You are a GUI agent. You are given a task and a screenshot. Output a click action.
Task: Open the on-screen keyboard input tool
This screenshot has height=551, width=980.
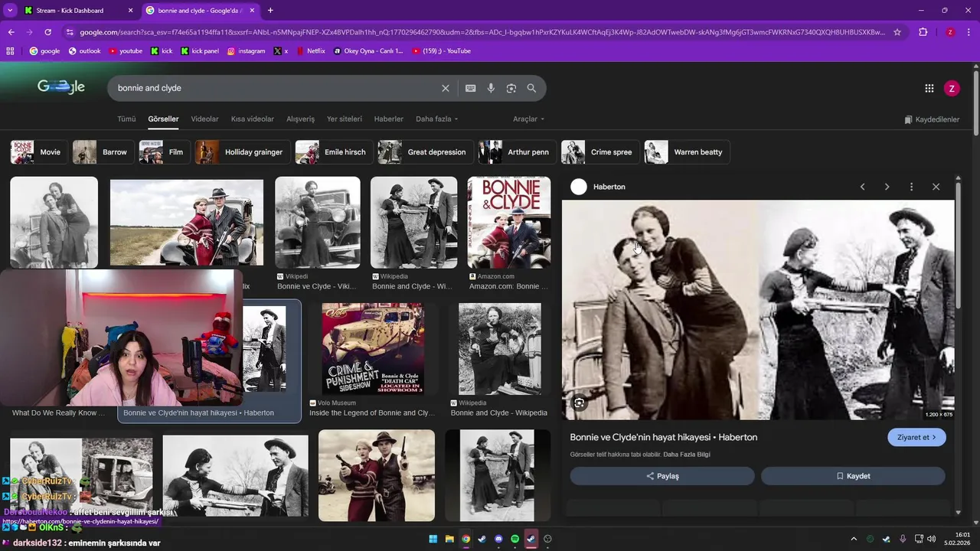click(470, 88)
